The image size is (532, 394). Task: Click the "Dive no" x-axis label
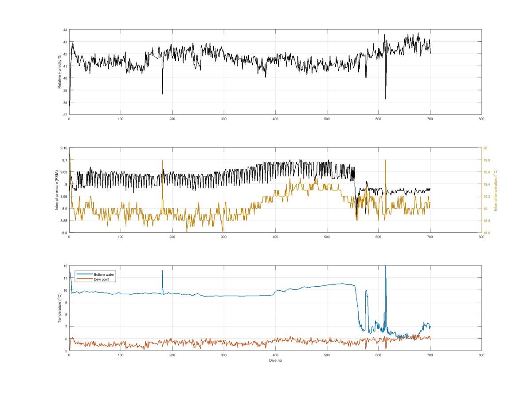tap(275, 360)
